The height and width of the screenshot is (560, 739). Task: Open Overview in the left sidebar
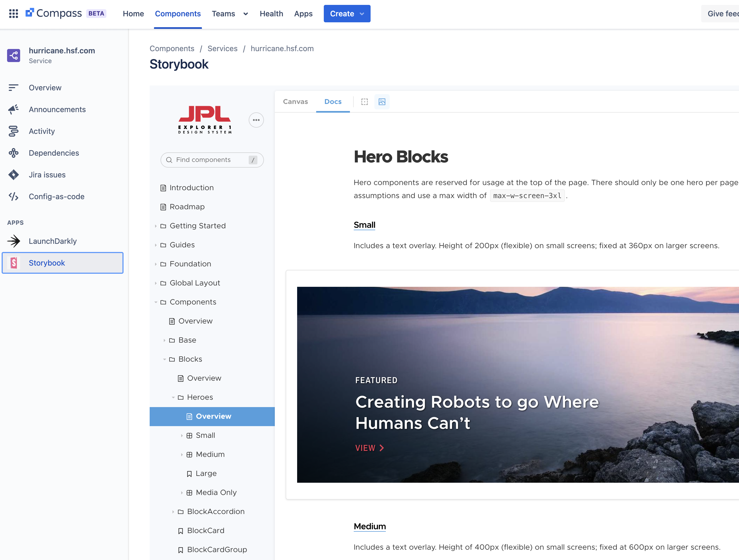[45, 88]
